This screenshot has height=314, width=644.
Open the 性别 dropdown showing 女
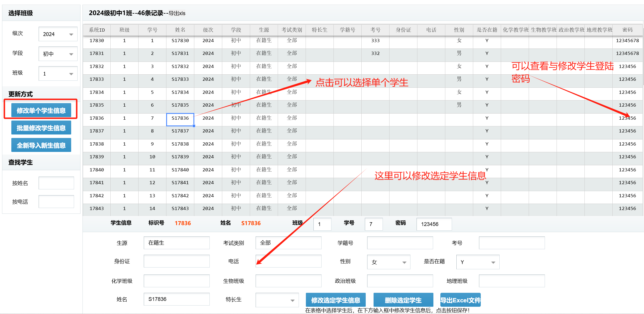389,262
